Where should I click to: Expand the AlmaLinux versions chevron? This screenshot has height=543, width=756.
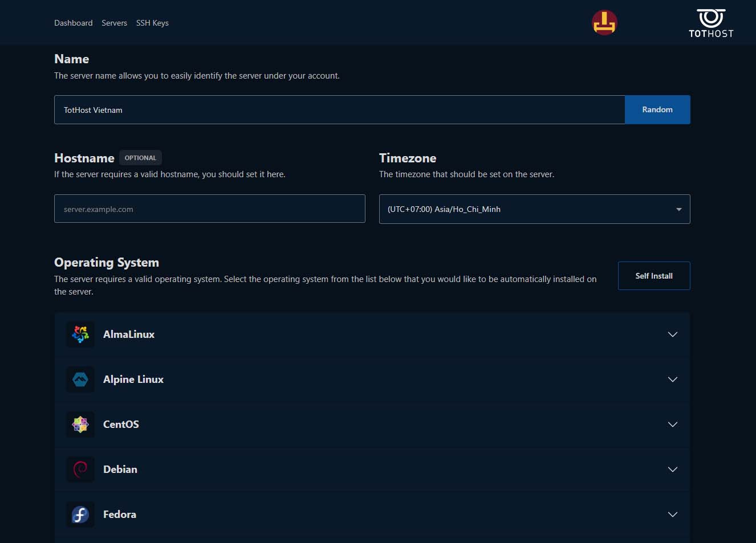click(673, 334)
